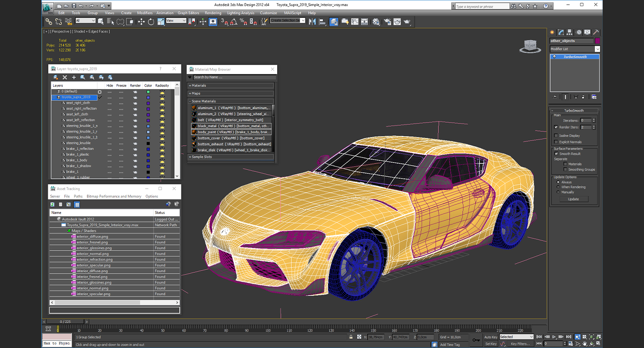Toggle the 3D Snaps icon
644x348 pixels.
(224, 21)
